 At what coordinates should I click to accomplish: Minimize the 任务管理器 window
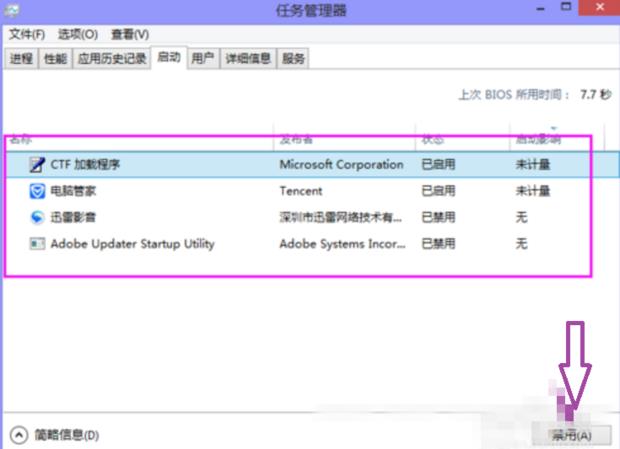point(541,8)
